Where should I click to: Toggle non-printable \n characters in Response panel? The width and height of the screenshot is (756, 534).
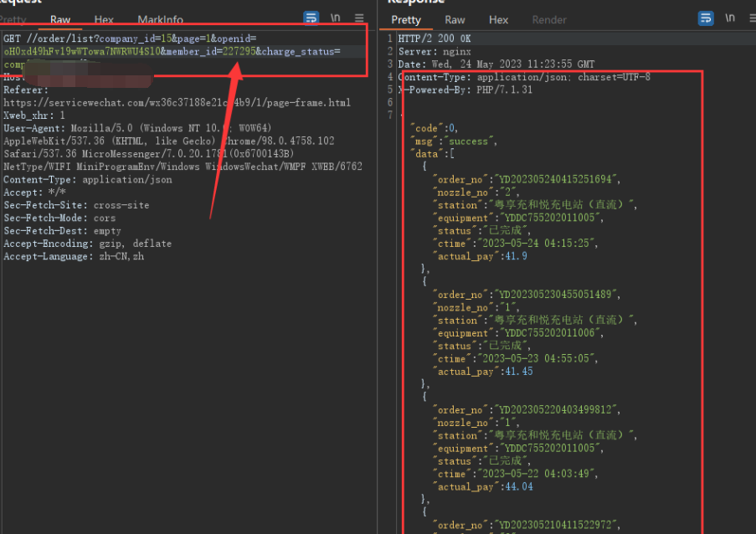[x=730, y=18]
